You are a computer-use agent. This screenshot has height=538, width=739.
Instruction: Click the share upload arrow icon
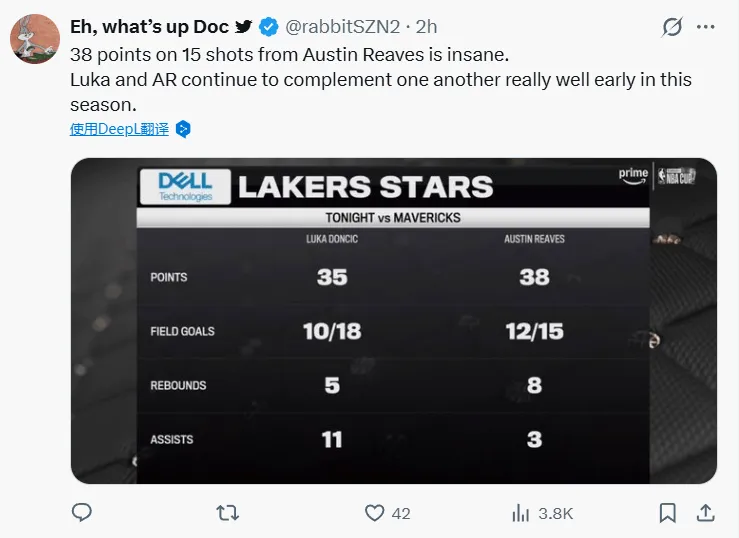pos(704,513)
